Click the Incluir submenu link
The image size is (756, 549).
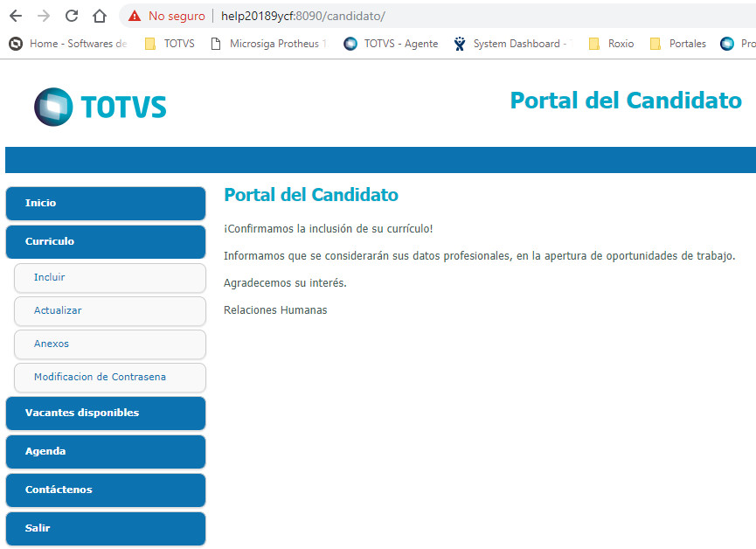point(110,278)
